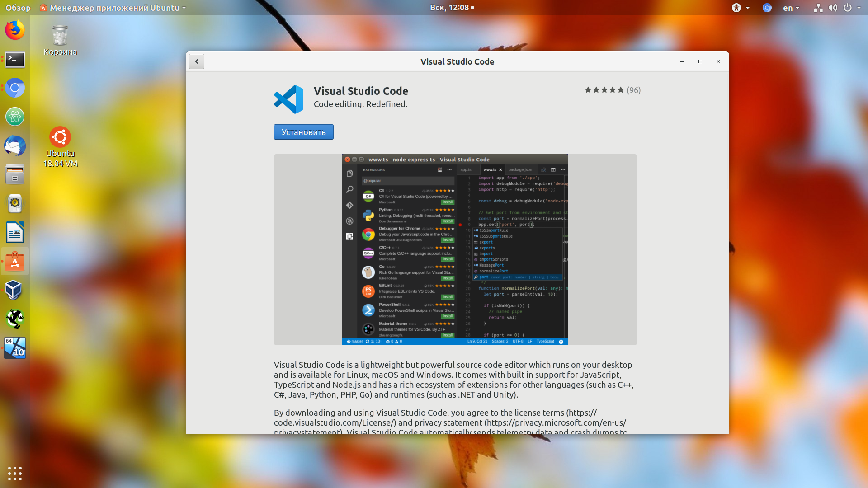Go back using the arrow in the Software header
This screenshot has width=868, height=488.
coord(197,61)
